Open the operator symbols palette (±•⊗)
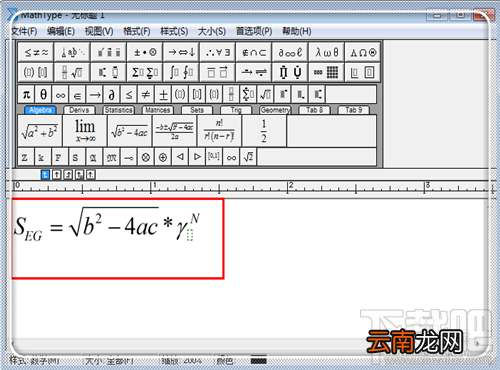The height and width of the screenshot is (370, 500). pyautogui.click(x=145, y=52)
